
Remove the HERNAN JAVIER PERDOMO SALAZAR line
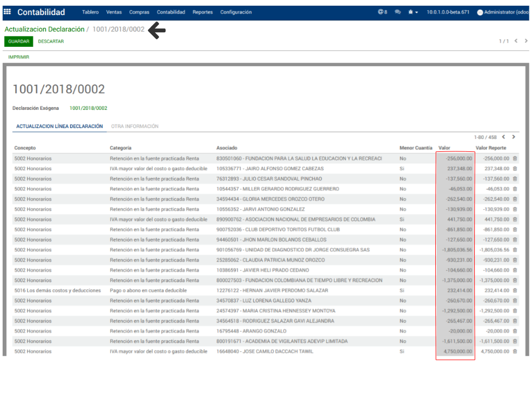pos(515,290)
